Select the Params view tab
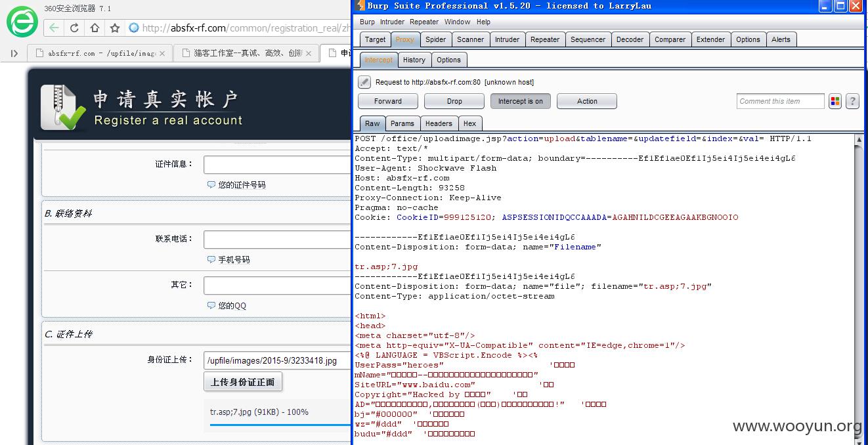This screenshot has height=445, width=868. (402, 123)
